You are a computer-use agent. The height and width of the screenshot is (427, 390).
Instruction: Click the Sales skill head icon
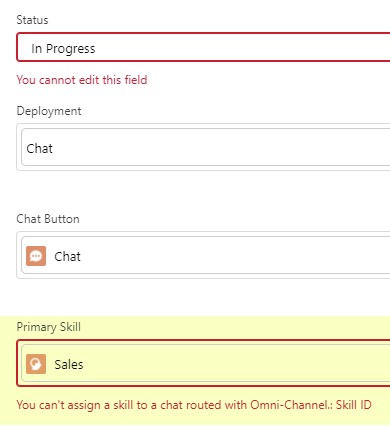tap(36, 364)
